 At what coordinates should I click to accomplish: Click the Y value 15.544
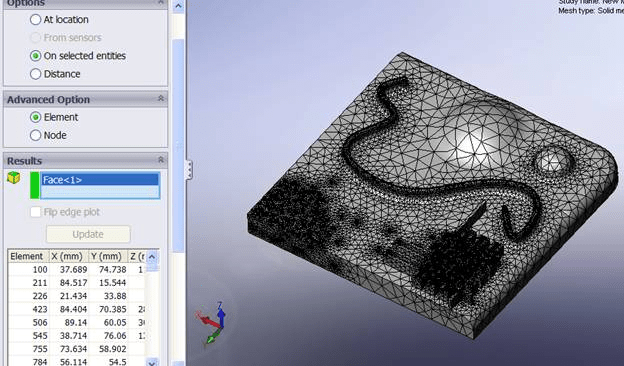pyautogui.click(x=113, y=283)
